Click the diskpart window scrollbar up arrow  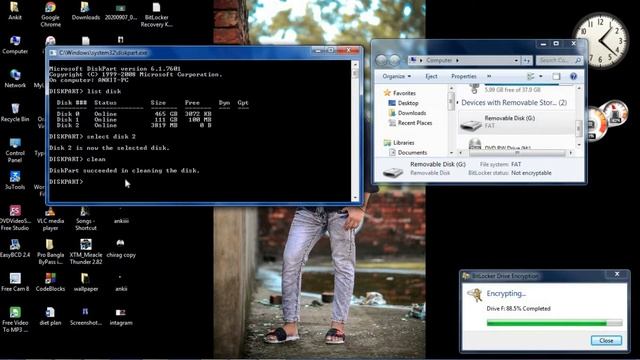tap(355, 64)
